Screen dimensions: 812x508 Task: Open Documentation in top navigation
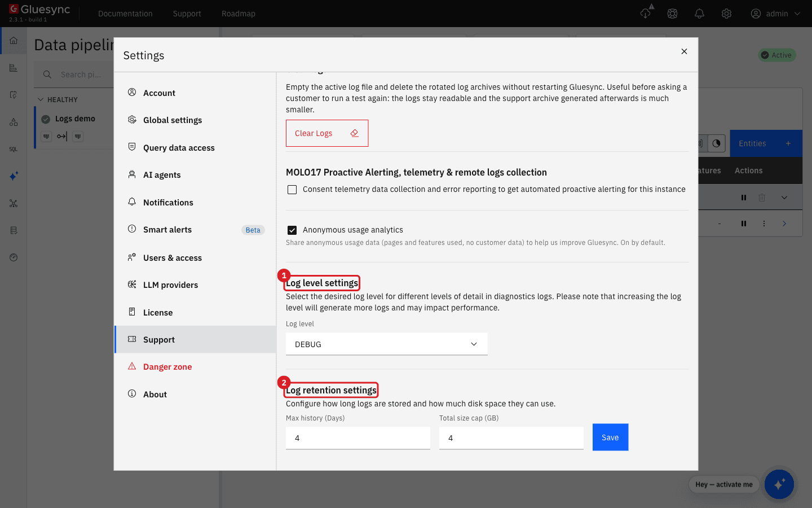click(x=125, y=14)
